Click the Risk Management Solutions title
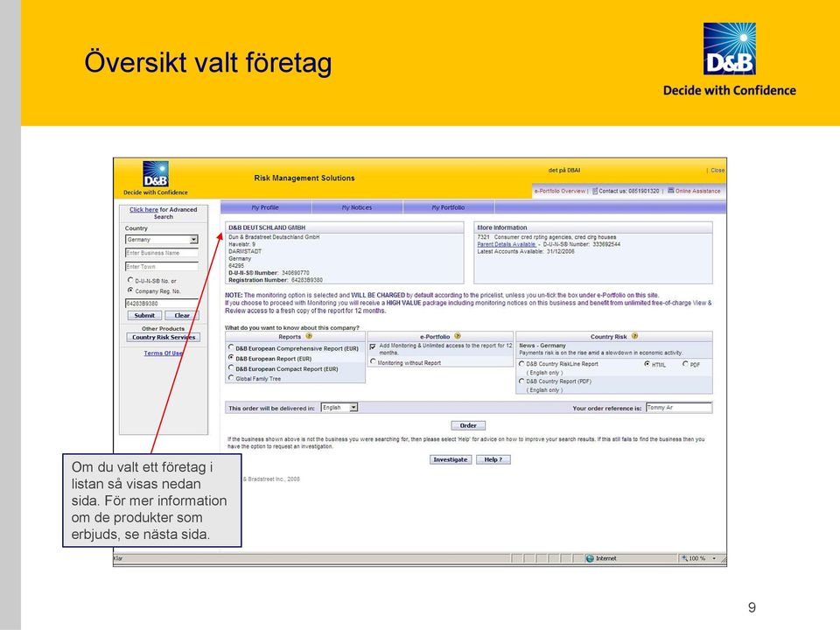 [x=304, y=178]
